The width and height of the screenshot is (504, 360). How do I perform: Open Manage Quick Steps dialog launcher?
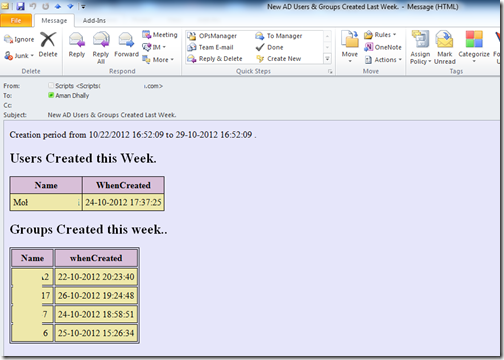click(330, 71)
